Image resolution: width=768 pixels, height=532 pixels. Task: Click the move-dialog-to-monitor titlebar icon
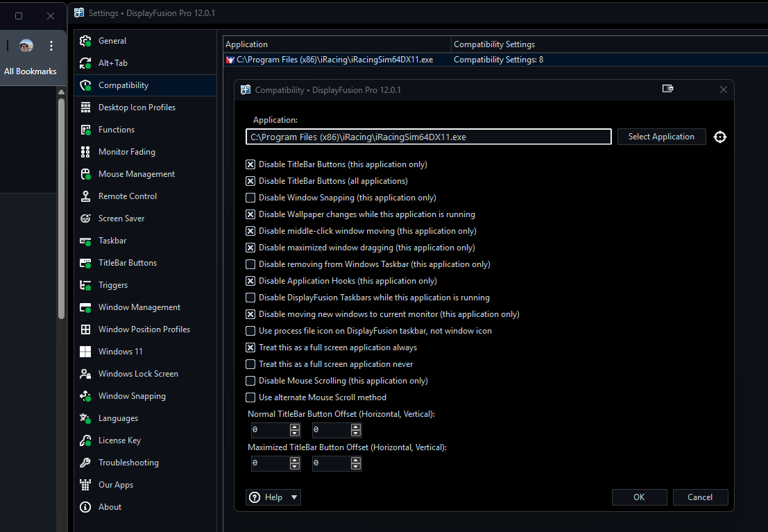click(x=668, y=89)
